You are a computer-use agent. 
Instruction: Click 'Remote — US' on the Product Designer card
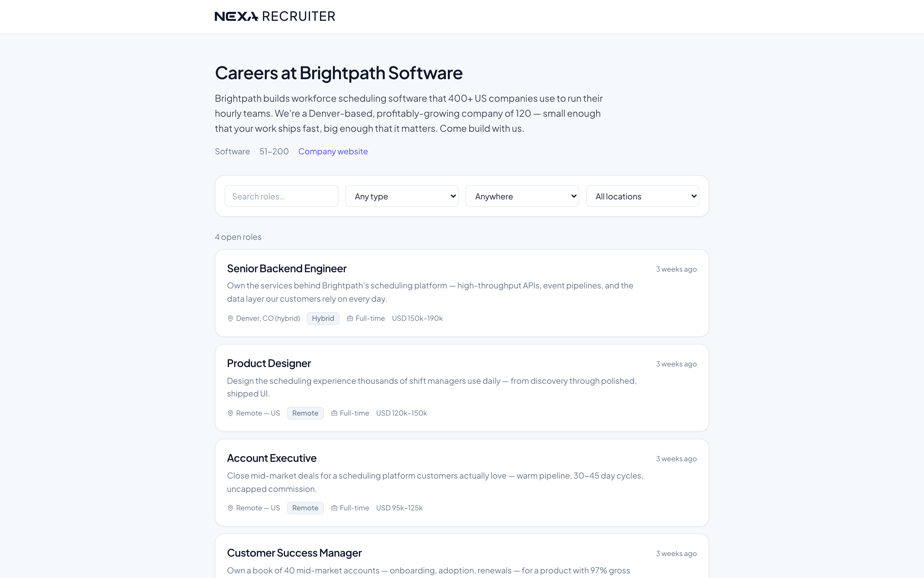pyautogui.click(x=258, y=413)
